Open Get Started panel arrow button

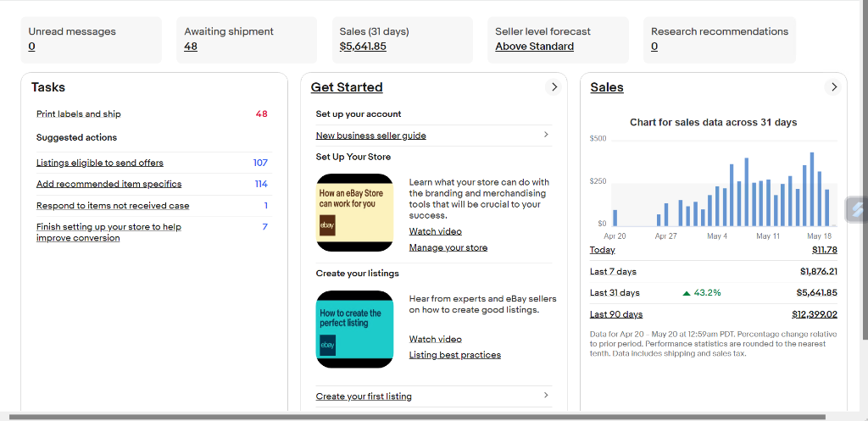[x=553, y=87]
